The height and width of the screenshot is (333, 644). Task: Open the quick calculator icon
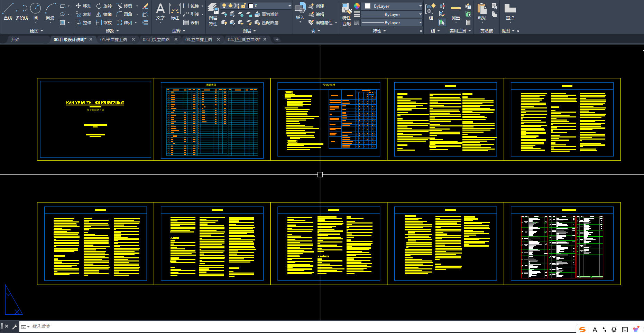(468, 22)
